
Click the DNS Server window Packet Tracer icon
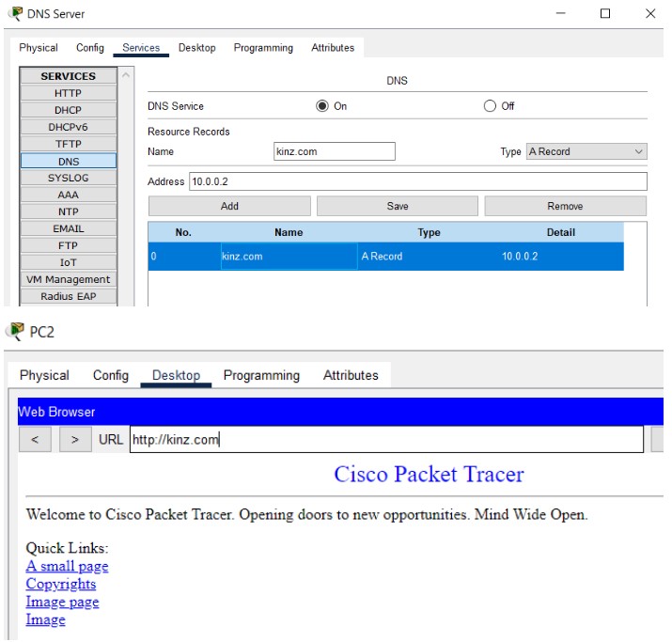(16, 14)
